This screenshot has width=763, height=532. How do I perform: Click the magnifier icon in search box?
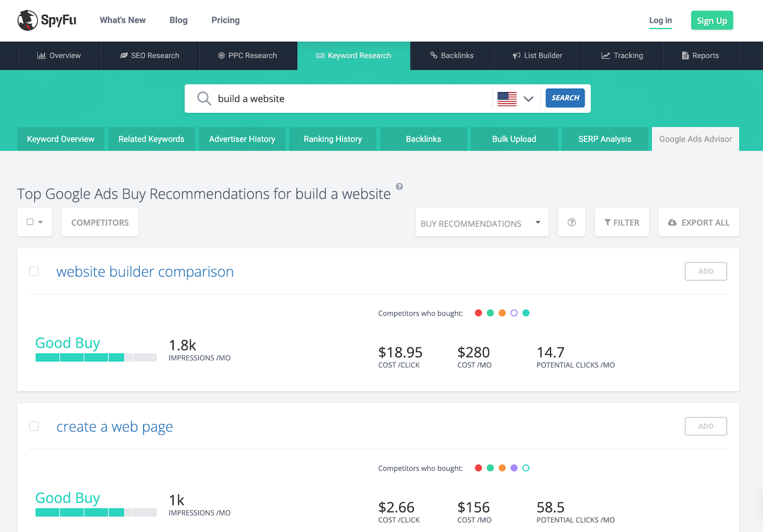tap(204, 99)
